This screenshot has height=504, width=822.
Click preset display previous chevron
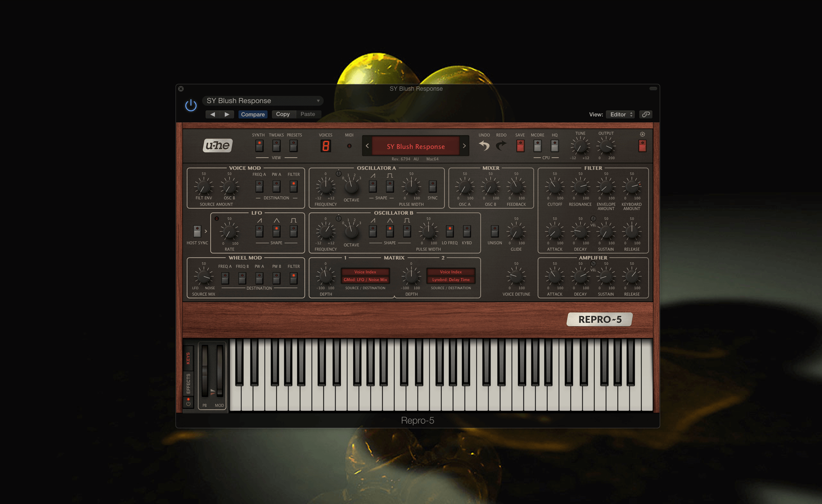tap(367, 146)
